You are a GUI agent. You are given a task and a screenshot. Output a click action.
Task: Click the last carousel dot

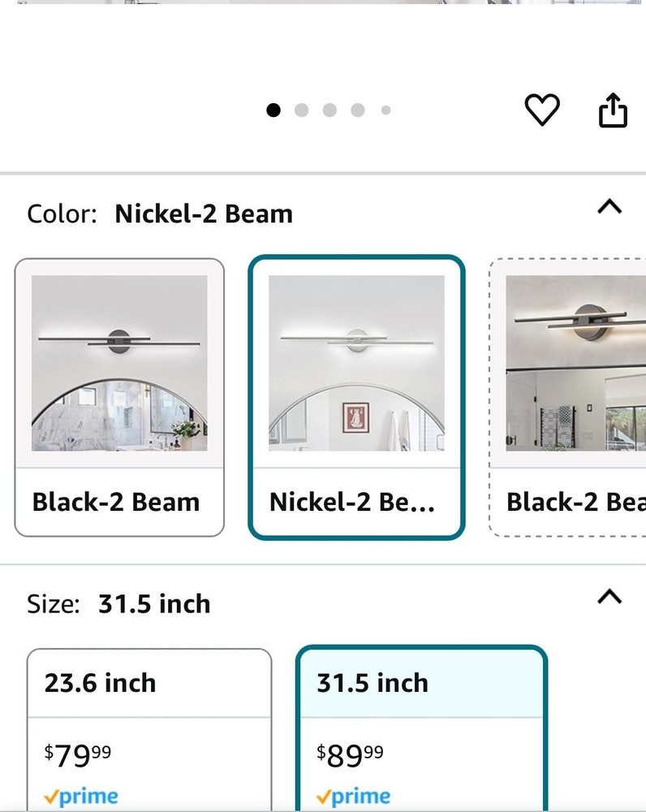click(385, 110)
